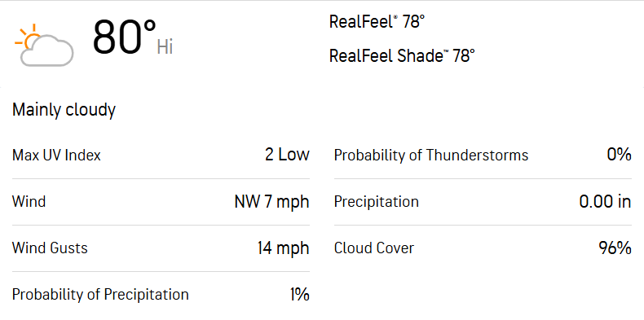Click the Hi label beside temperature
Screen dimensions: 644x320
coord(165,47)
